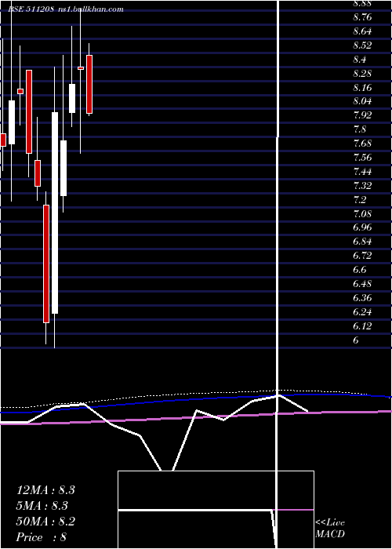Image resolution: width=392 pixels, height=549 pixels.
Task: Click the 8.52 price axis label
Action: click(362, 45)
